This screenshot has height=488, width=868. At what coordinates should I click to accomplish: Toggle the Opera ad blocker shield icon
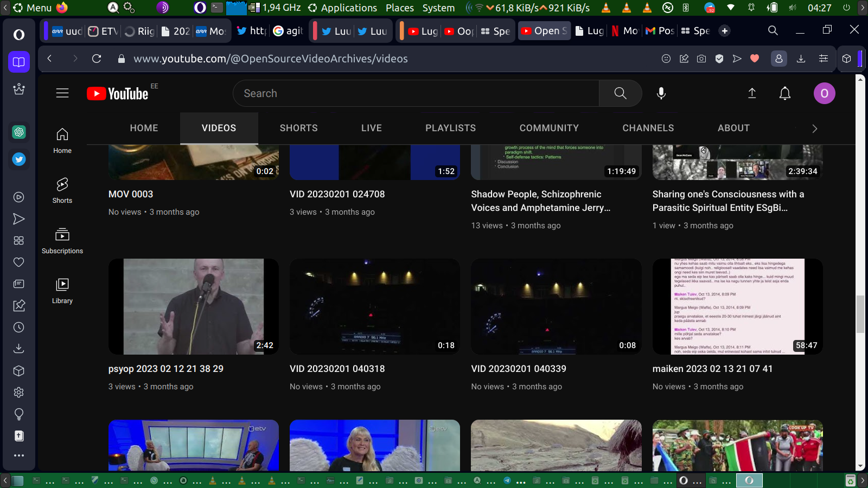[719, 59]
